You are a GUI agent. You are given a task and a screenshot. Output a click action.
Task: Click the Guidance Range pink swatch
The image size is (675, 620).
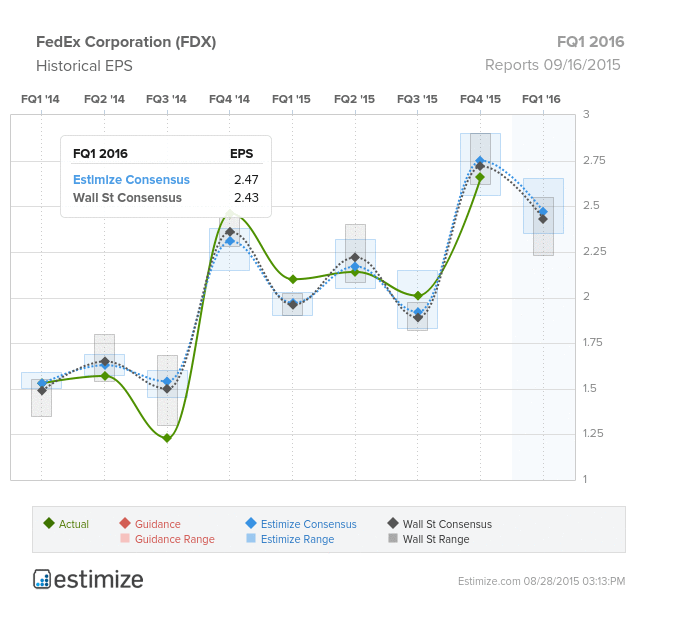[125, 538]
